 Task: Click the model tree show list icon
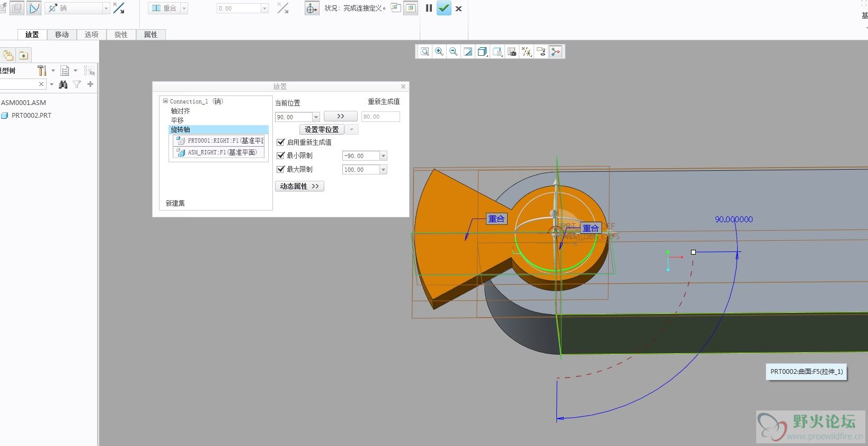pyautogui.click(x=65, y=71)
